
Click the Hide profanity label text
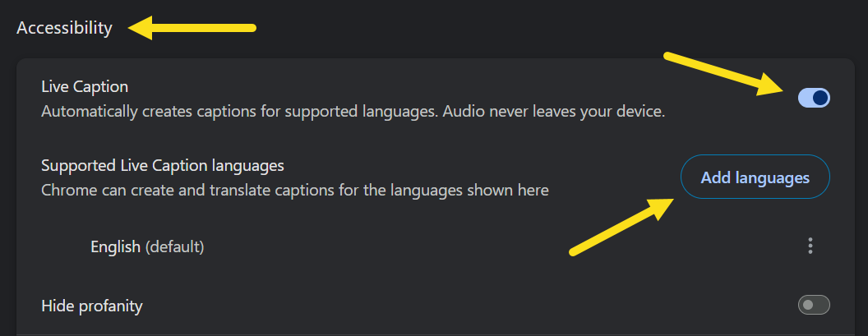(x=92, y=306)
